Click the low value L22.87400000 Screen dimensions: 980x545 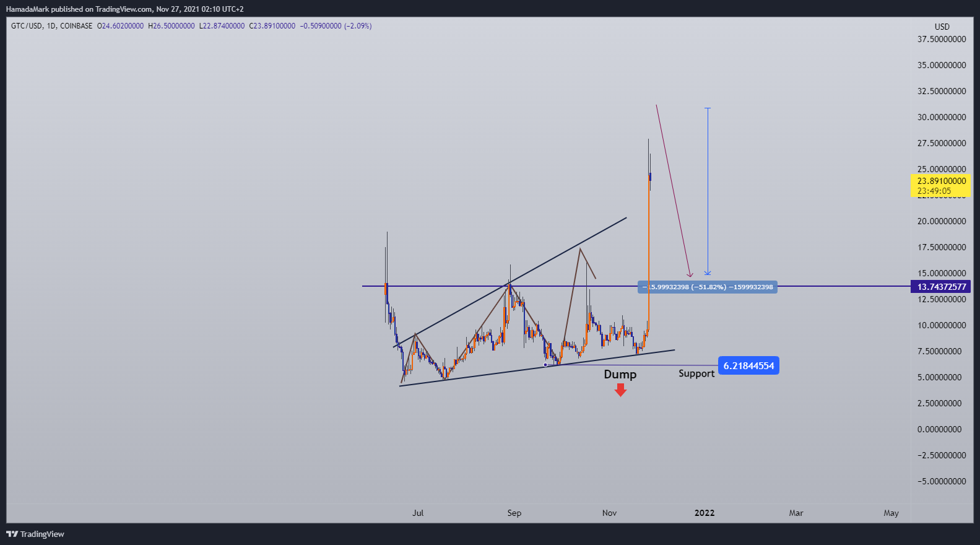[222, 26]
